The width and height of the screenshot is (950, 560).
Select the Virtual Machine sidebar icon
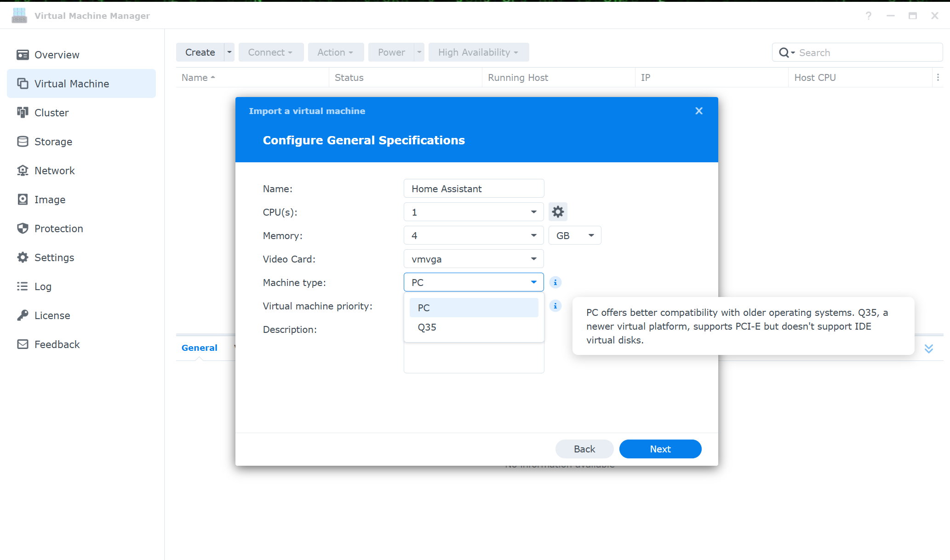click(23, 84)
